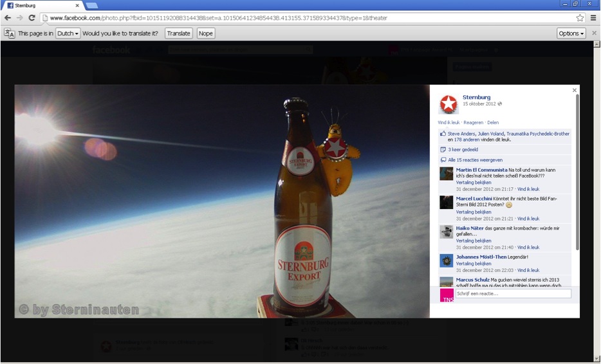Click the Nope button

(x=205, y=33)
